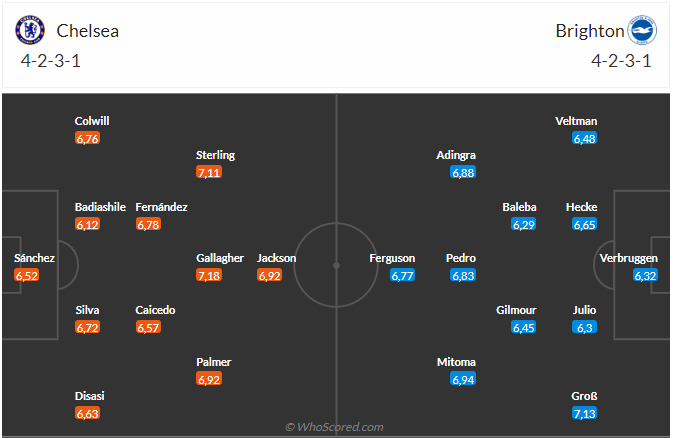The height and width of the screenshot is (438, 674).
Task: Select player name Ferguson
Action: tap(392, 258)
